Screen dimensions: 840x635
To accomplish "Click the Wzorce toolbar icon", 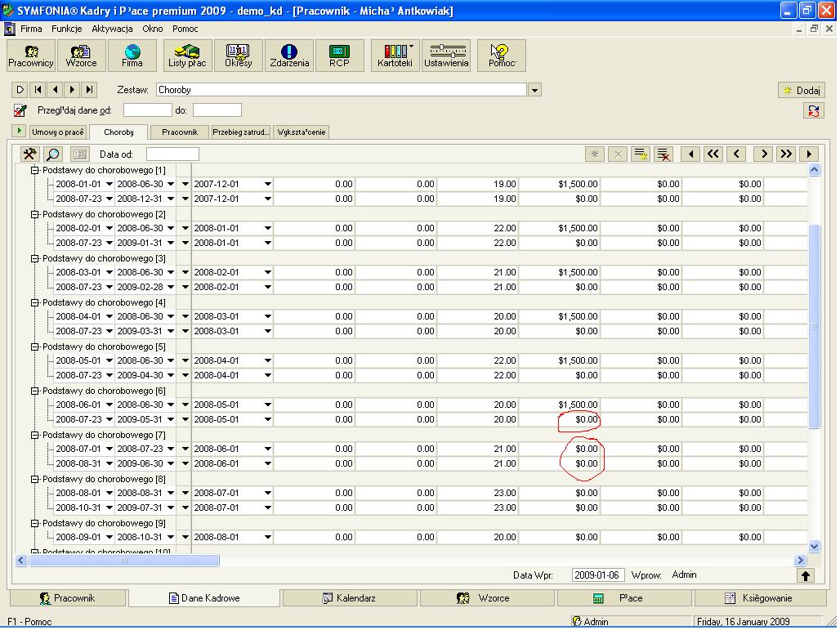I will coord(81,56).
